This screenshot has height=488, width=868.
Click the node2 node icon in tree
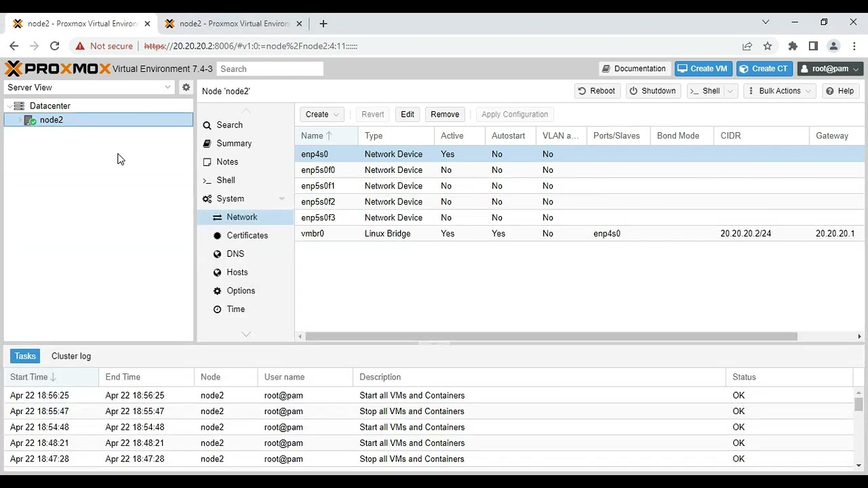click(x=30, y=120)
